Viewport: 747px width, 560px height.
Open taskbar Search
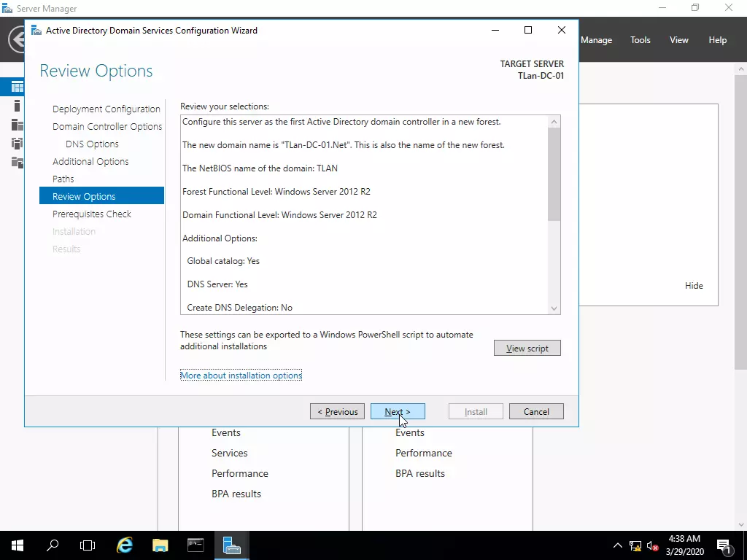(53, 545)
